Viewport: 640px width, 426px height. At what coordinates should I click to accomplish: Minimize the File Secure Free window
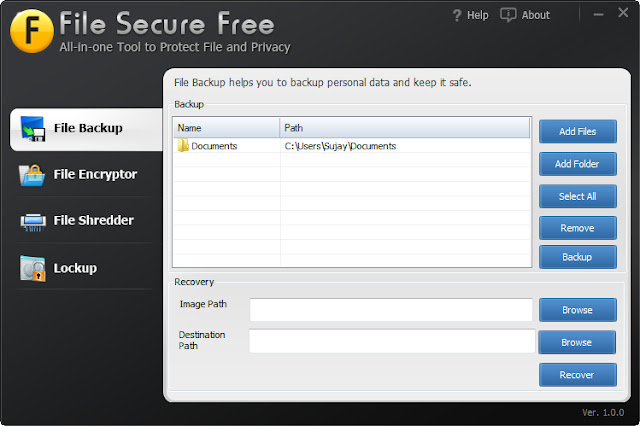pos(597,15)
